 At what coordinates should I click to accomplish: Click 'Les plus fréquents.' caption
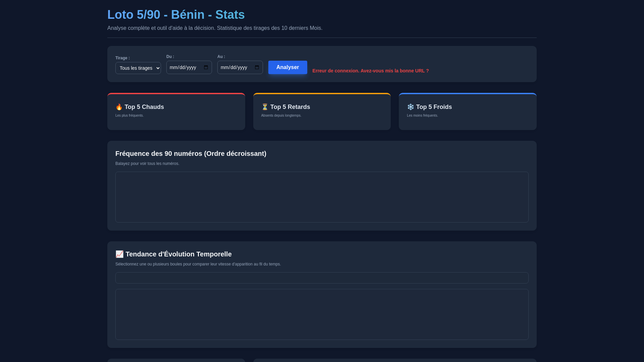[x=129, y=116]
